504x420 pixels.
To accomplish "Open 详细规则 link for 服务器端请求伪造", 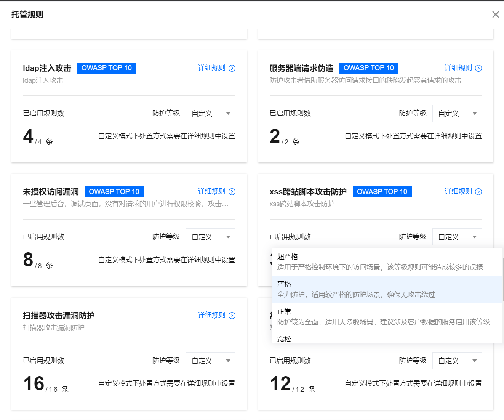I will tap(458, 68).
